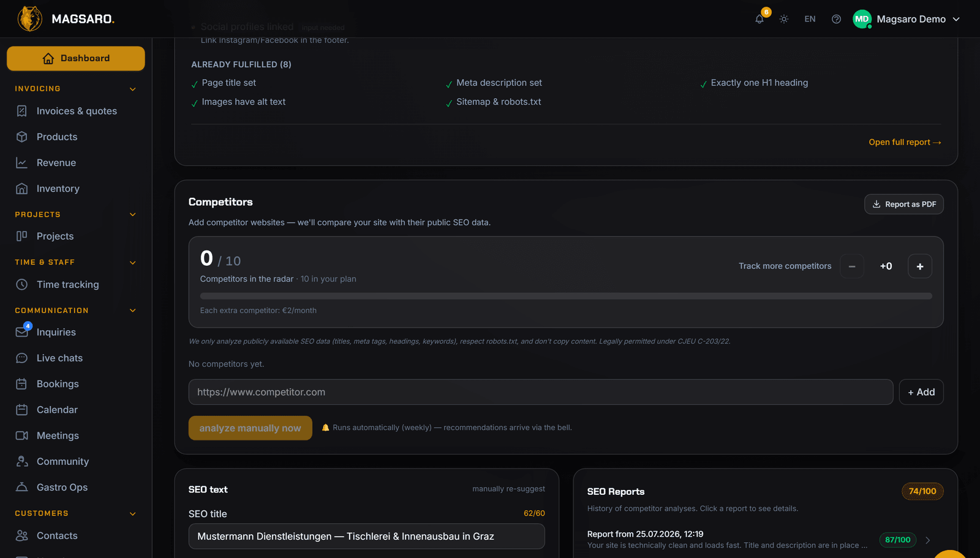Click the +0 extra competitors value
Screen dimensions: 980x558
pos(886,266)
